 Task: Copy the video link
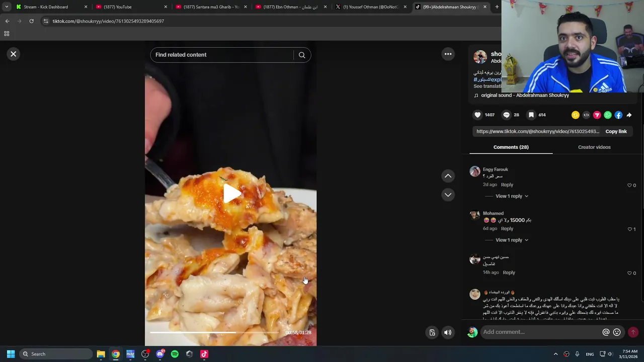point(616,132)
